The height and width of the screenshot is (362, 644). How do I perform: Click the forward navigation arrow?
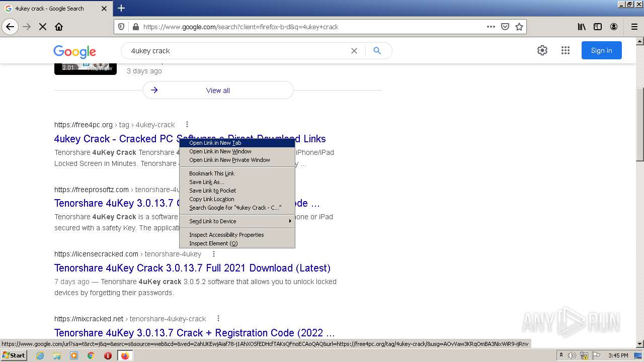(x=27, y=27)
